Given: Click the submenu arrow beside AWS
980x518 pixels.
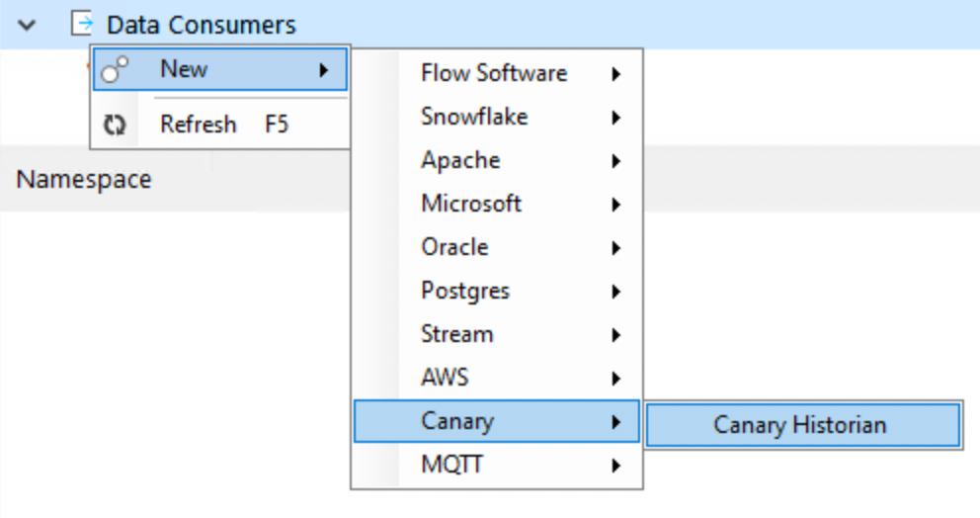Looking at the screenshot, I should [616, 379].
